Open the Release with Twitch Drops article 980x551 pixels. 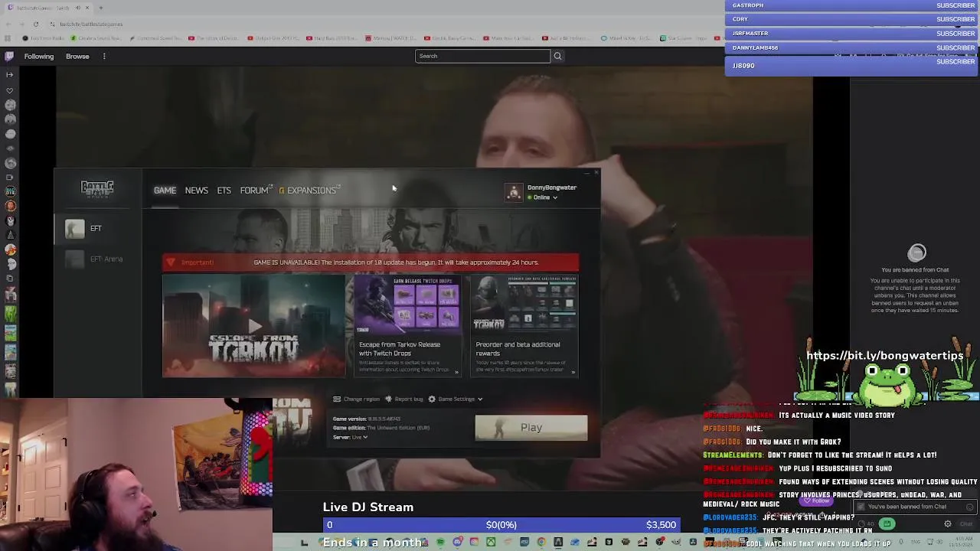[407, 327]
